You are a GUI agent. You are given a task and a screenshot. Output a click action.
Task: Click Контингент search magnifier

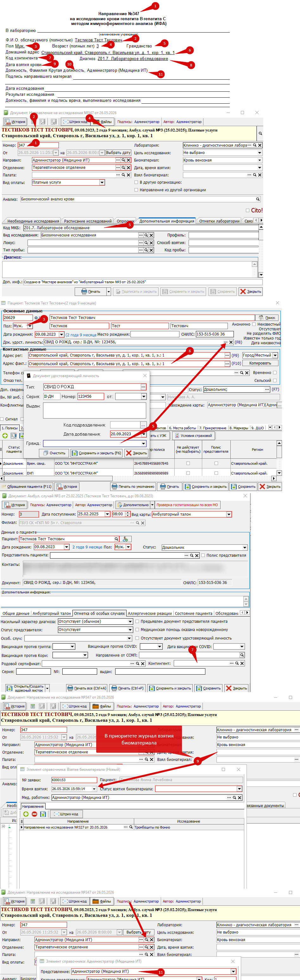[x=236, y=663]
